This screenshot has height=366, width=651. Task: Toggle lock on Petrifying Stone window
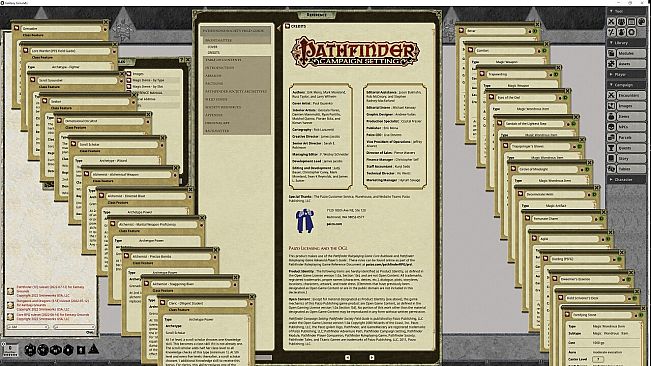click(635, 315)
